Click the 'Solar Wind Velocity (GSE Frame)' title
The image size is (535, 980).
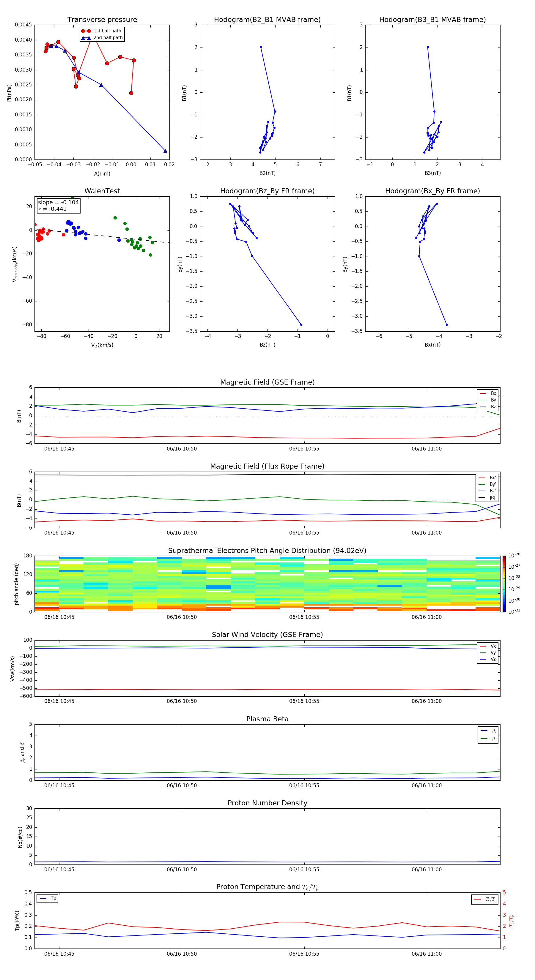point(267,635)
